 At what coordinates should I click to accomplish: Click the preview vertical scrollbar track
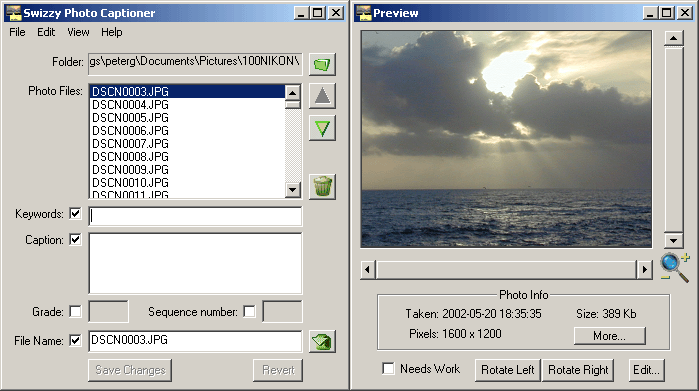point(674,139)
